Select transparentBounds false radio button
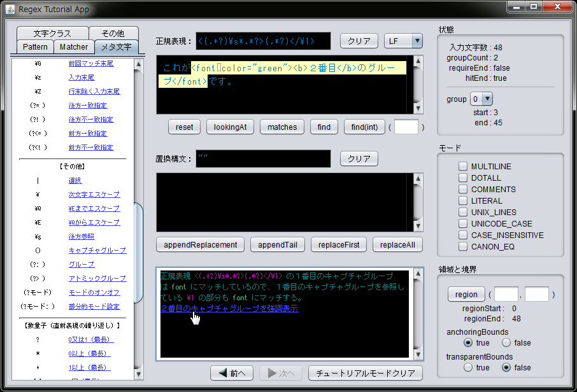The image size is (577, 392). 506,367
